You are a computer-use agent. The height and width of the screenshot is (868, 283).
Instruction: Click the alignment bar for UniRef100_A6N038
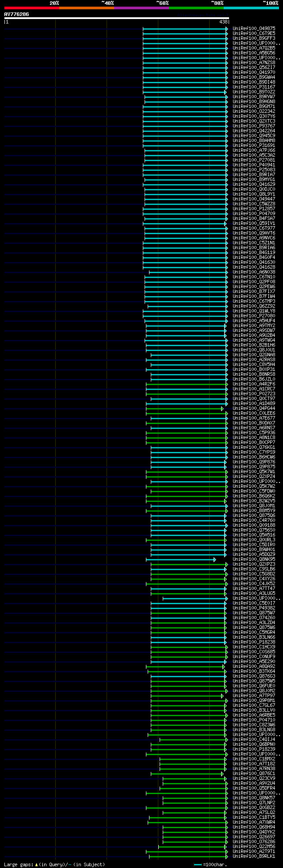pyautogui.click(x=187, y=272)
